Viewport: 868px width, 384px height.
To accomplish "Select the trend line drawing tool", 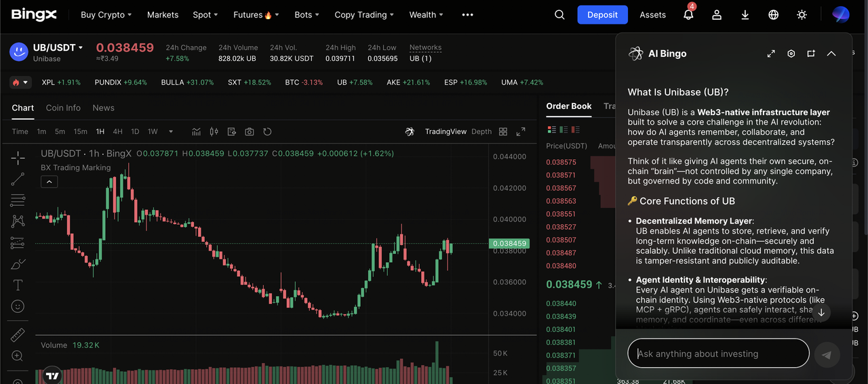I will pos(18,179).
